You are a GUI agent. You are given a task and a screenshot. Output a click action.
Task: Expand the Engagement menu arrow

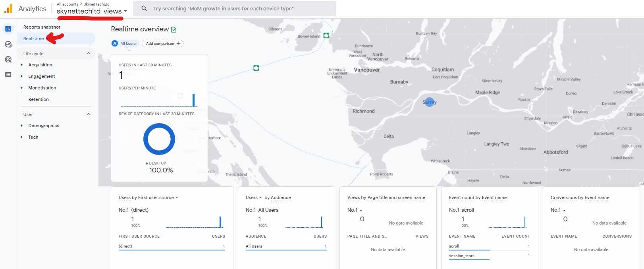point(22,76)
